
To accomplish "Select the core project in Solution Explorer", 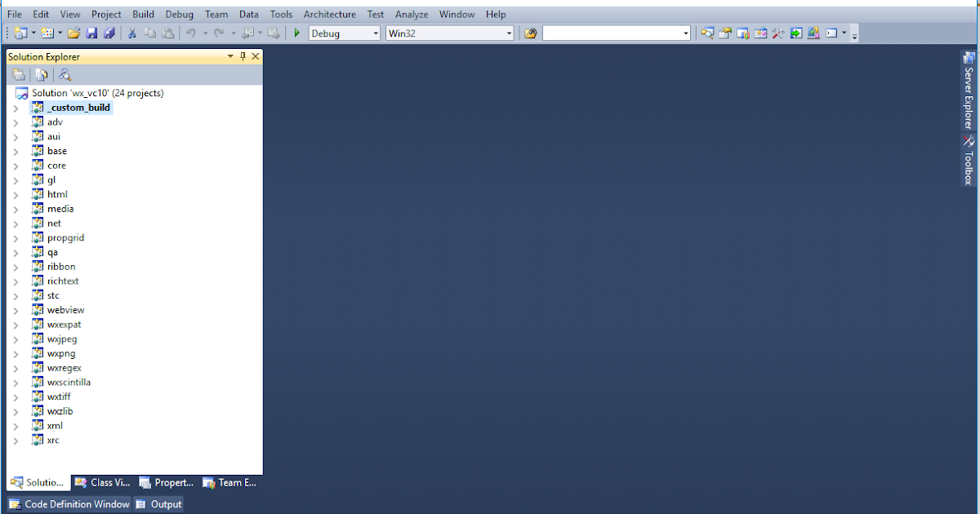I will click(56, 165).
